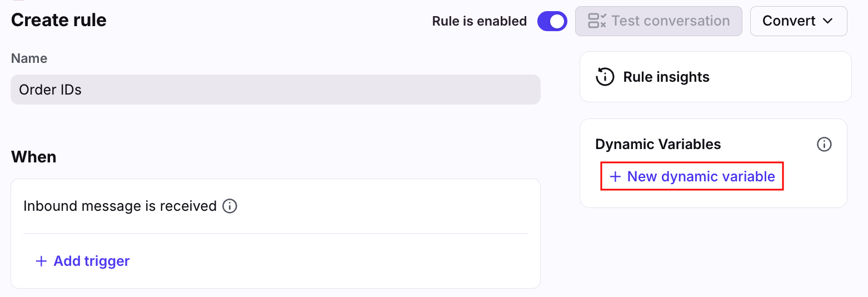
Task: Click the When section heading
Action: pyautogui.click(x=33, y=157)
